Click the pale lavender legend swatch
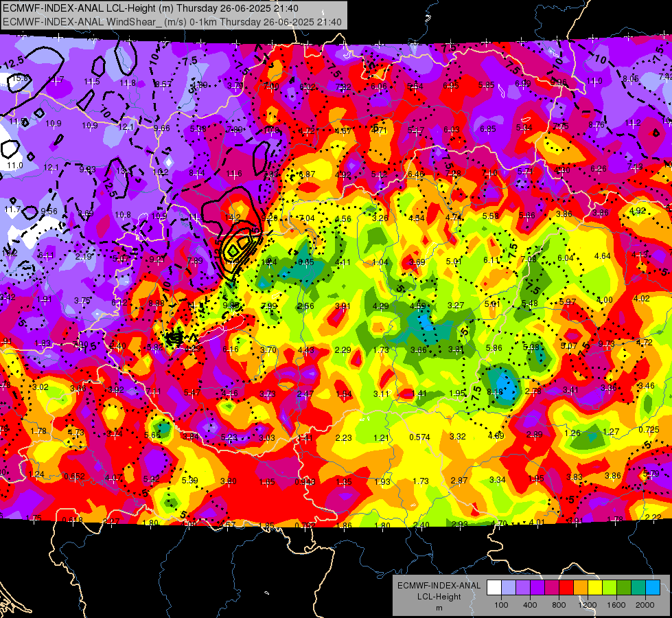 pos(508,588)
